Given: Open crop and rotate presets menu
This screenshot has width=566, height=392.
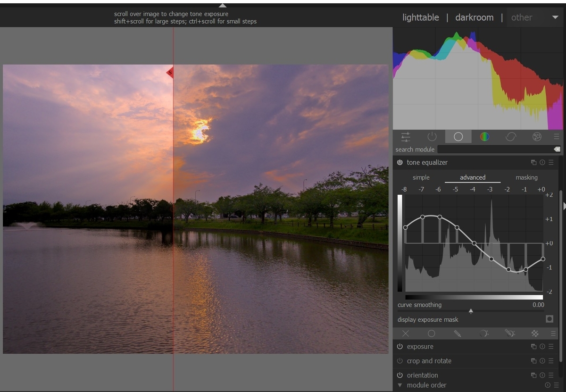Looking at the screenshot, I should [551, 361].
